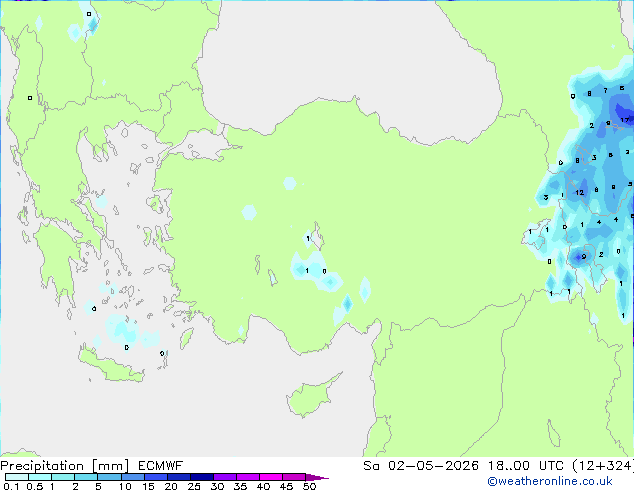This screenshot has height=490, width=634.
Task: Click the 0.5–1 mm legend color swatch
Action: click(40, 477)
